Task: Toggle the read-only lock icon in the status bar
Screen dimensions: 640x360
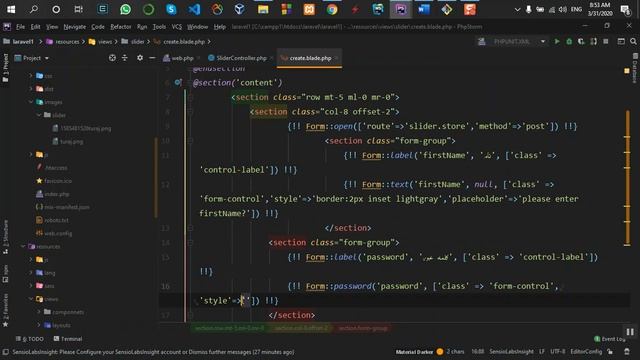Action: click(610, 351)
